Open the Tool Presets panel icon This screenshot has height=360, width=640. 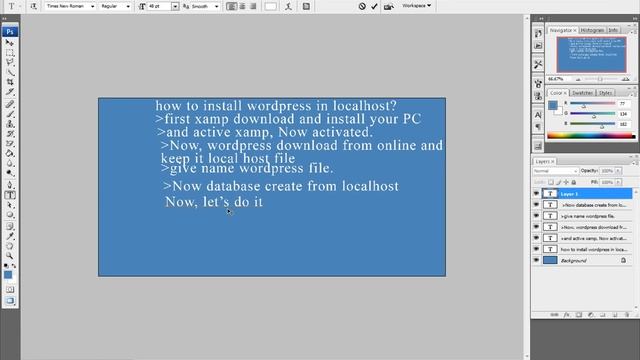538,64
